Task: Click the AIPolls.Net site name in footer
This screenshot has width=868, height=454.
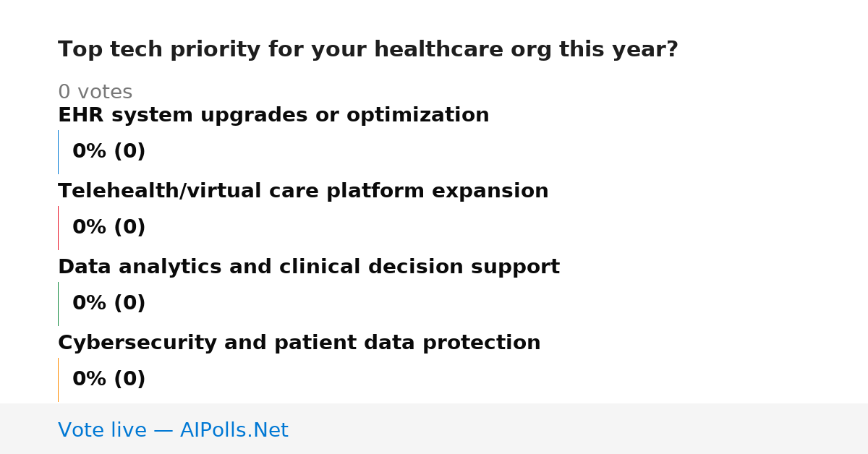Action: [234, 431]
